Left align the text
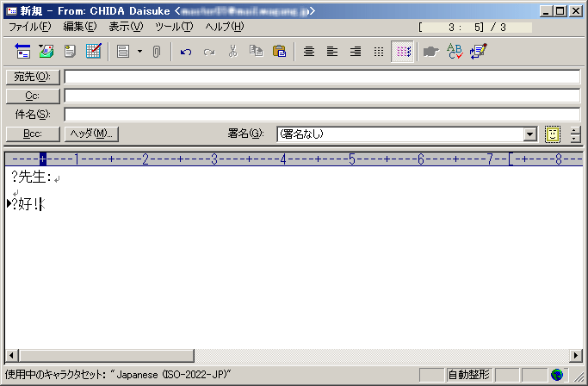This screenshot has height=386, width=588. (x=331, y=52)
